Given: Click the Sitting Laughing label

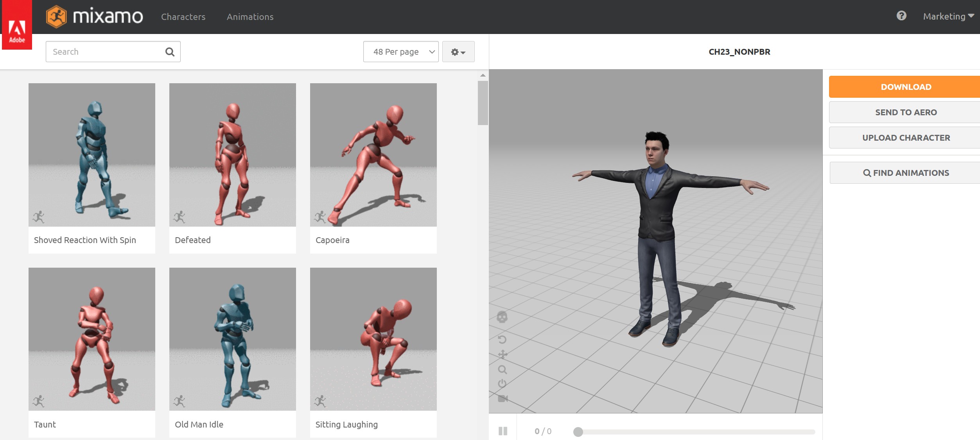Looking at the screenshot, I should click(x=346, y=424).
